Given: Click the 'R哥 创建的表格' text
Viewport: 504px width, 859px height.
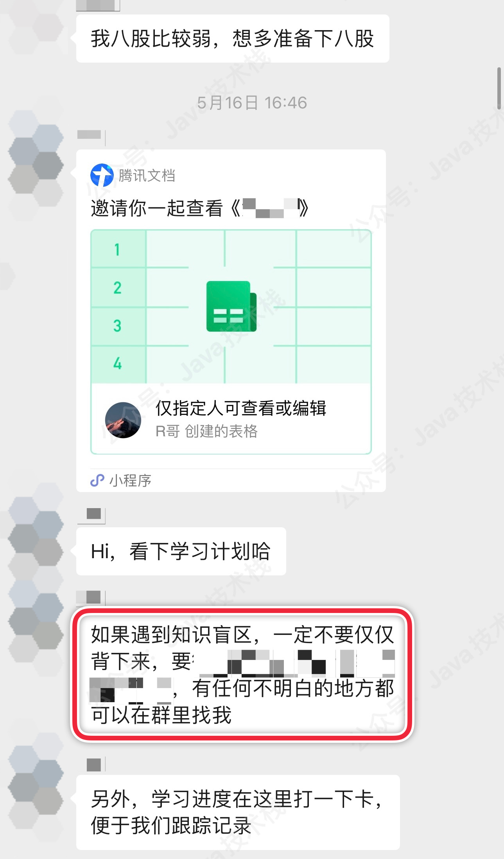Looking at the screenshot, I should click(206, 431).
